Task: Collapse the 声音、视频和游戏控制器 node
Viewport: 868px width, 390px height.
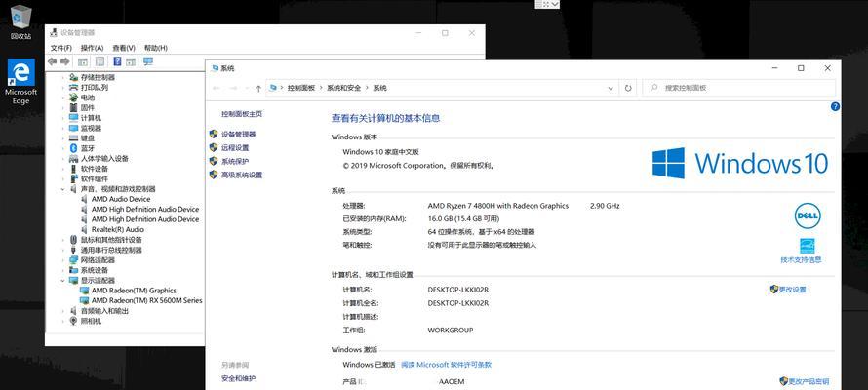Action: [62, 189]
